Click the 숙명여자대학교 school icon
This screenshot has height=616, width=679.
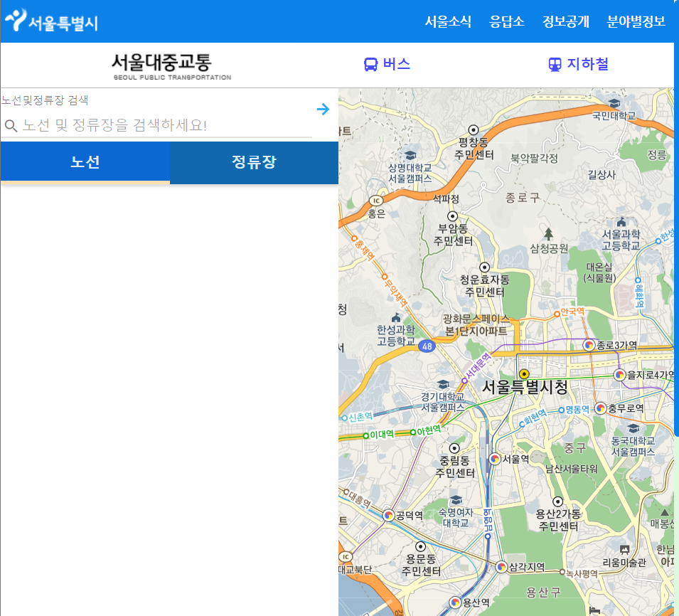(456, 500)
